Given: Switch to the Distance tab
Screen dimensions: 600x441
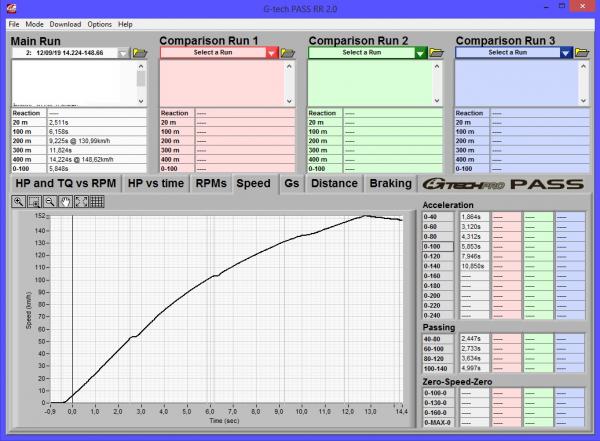Looking at the screenshot, I should pyautogui.click(x=334, y=183).
